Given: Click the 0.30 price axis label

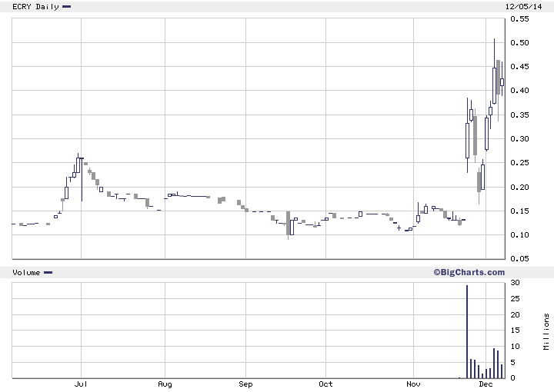Looking at the screenshot, I should 519,138.
